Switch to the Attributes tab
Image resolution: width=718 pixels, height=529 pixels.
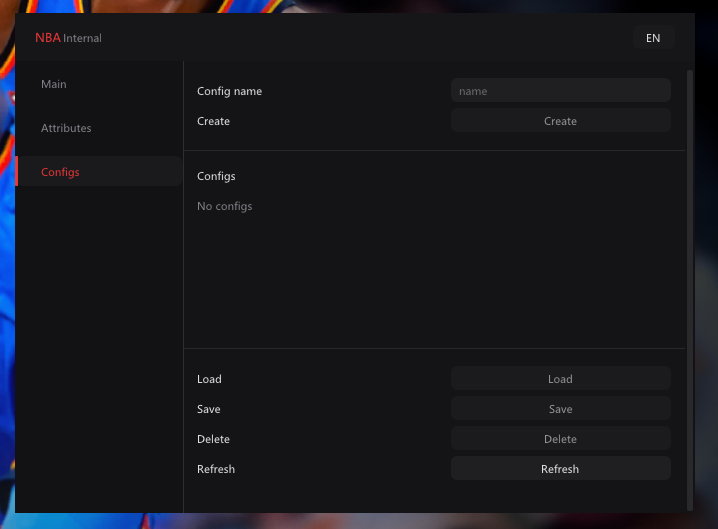tap(99, 128)
